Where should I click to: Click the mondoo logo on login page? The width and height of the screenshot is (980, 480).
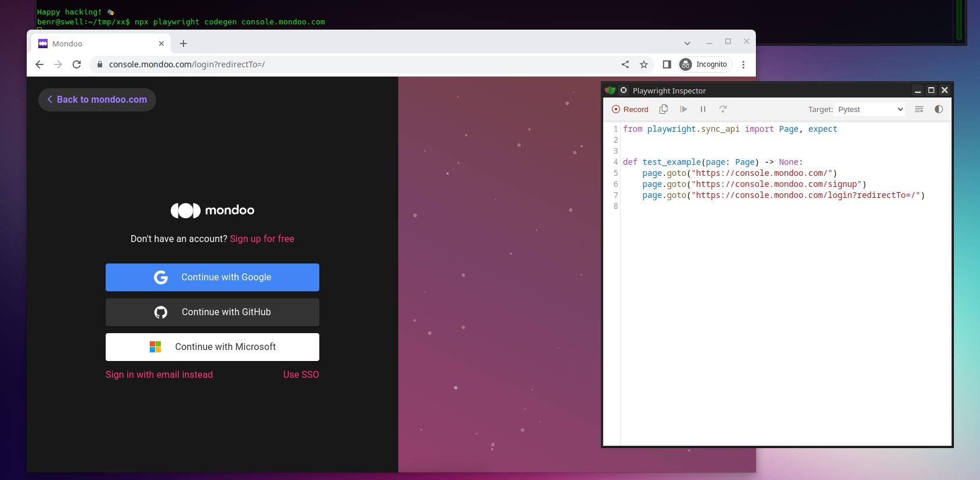(x=212, y=210)
